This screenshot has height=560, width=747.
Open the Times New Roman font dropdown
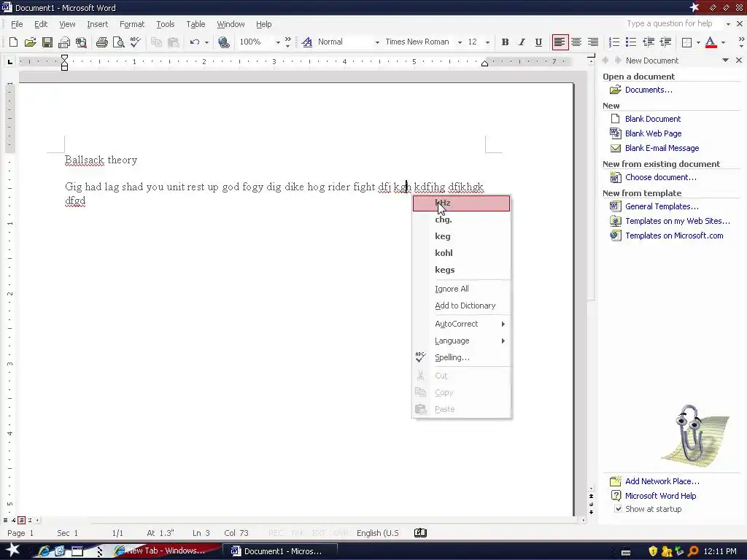pos(460,42)
